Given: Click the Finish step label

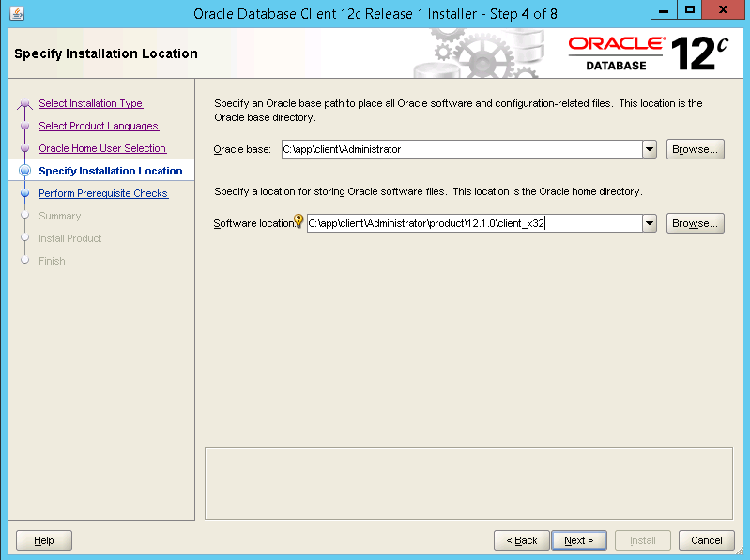Looking at the screenshot, I should pos(52,261).
